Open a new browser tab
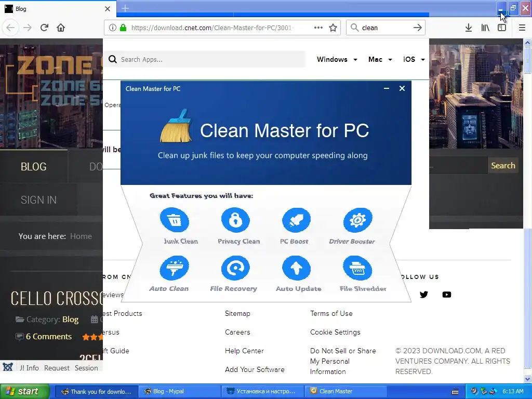Image resolution: width=532 pixels, height=399 pixels. [x=125, y=8]
